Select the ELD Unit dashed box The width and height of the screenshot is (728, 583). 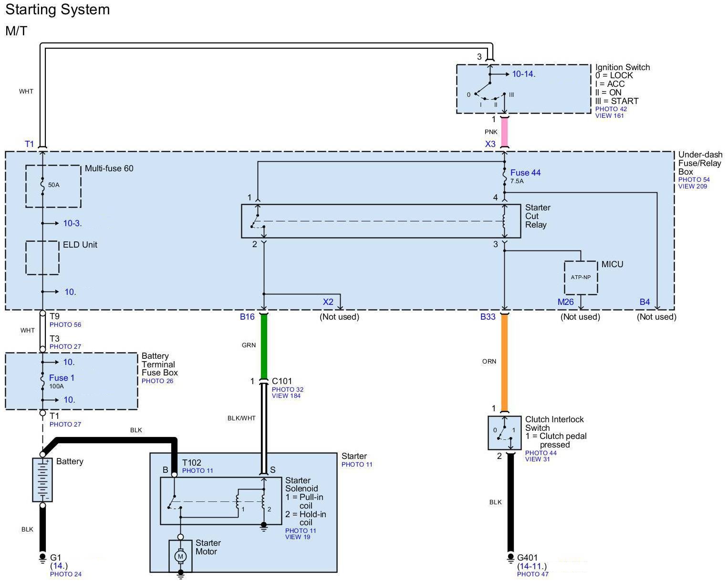tap(42, 258)
